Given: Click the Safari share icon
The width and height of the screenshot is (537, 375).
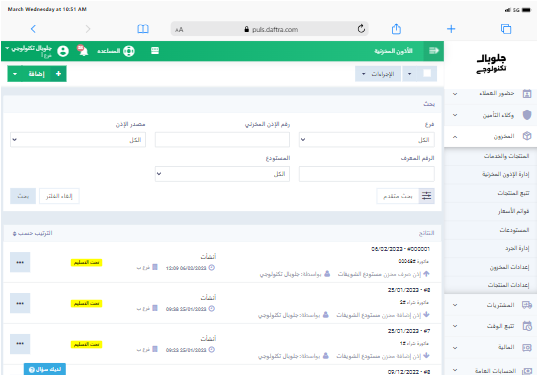Looking at the screenshot, I should pos(396,29).
